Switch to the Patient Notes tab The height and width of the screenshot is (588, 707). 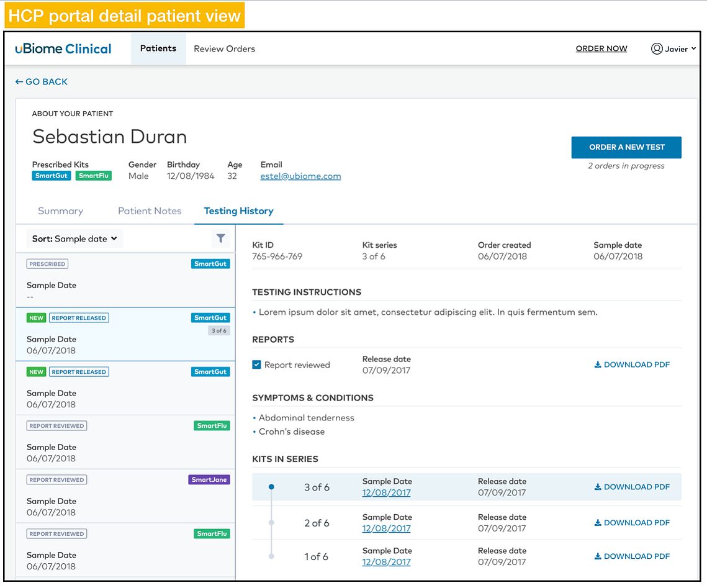tap(150, 211)
